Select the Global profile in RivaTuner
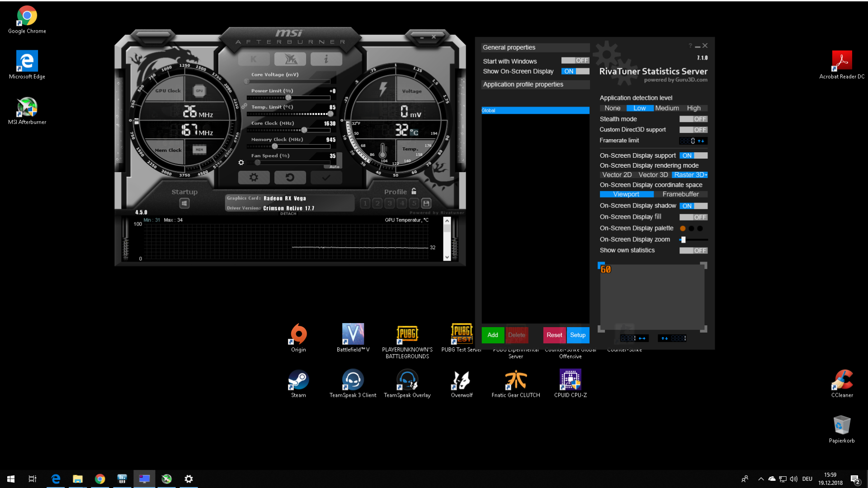 click(x=534, y=110)
